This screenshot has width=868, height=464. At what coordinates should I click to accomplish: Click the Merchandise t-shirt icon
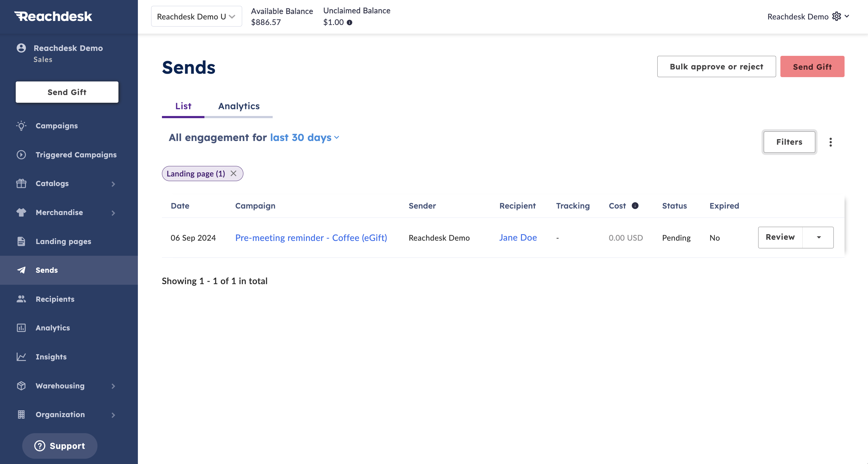[21, 212]
